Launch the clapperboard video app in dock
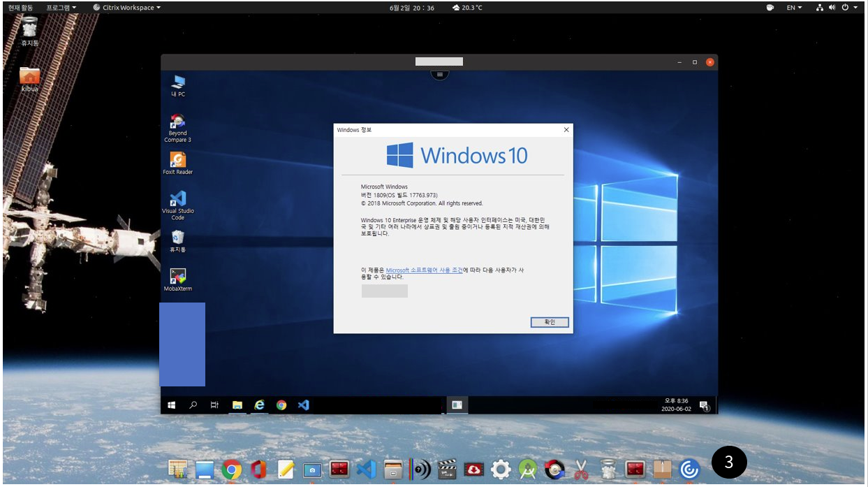Viewport: 868px width, 487px height. (447, 470)
